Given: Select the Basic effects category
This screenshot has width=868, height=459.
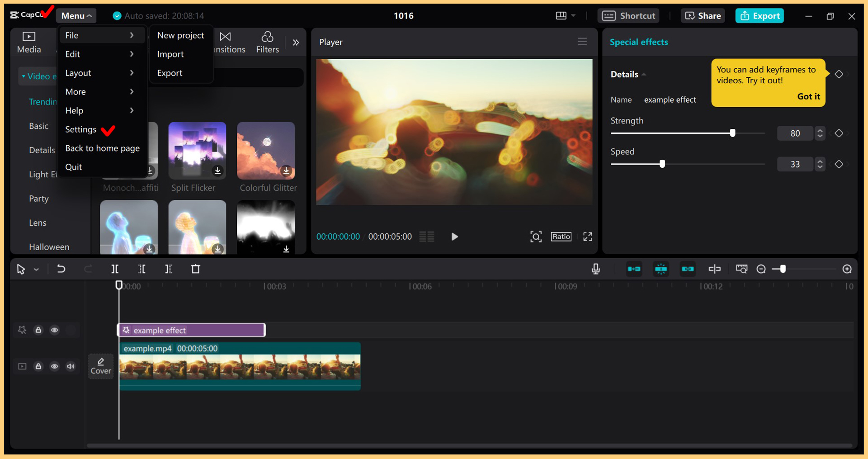Looking at the screenshot, I should [39, 126].
